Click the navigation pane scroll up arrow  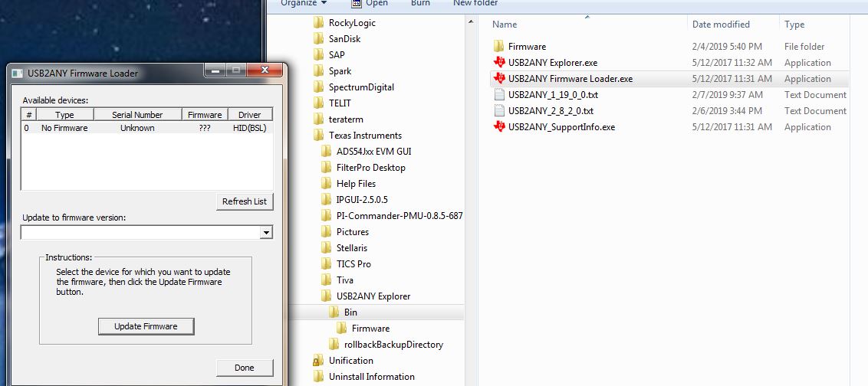(471, 22)
